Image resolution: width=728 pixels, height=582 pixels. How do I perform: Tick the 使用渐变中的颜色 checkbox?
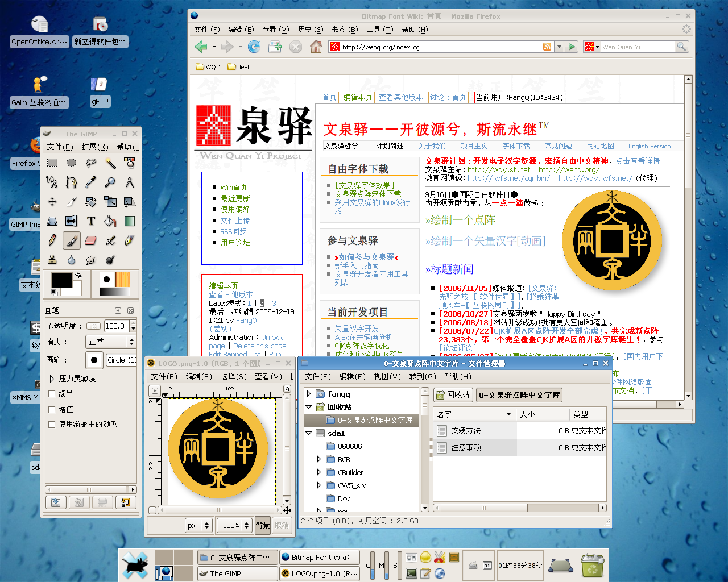point(52,424)
